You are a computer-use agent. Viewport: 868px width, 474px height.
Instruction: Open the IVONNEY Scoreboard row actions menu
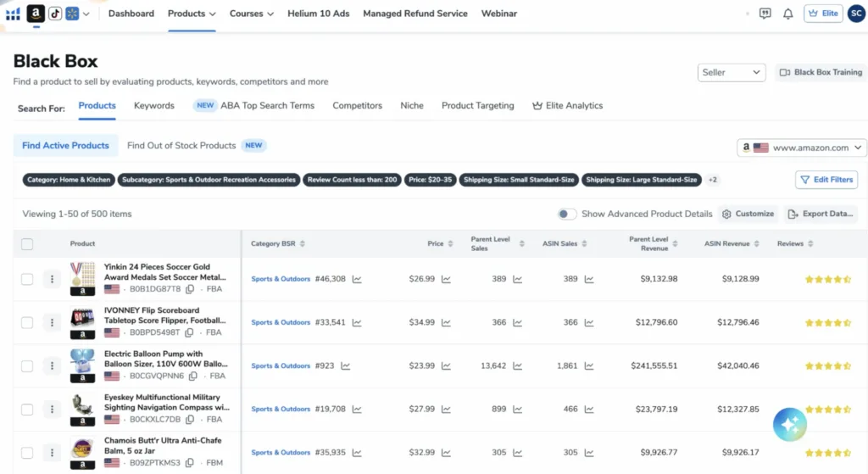[52, 322]
